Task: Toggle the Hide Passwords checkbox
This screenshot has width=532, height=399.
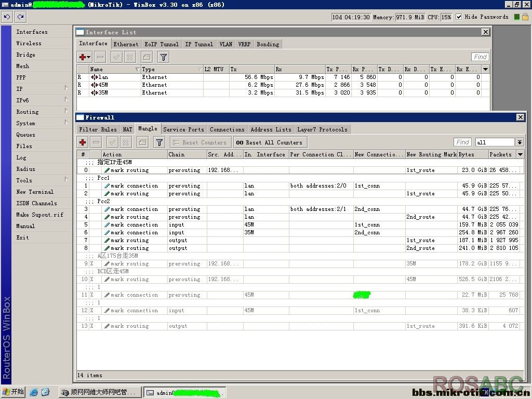Action: point(459,17)
